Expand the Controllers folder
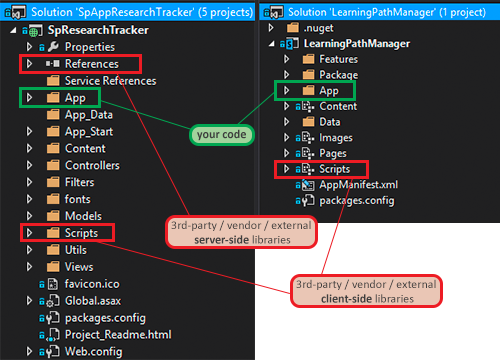Viewport: 500px width, 360px height. coord(29,165)
